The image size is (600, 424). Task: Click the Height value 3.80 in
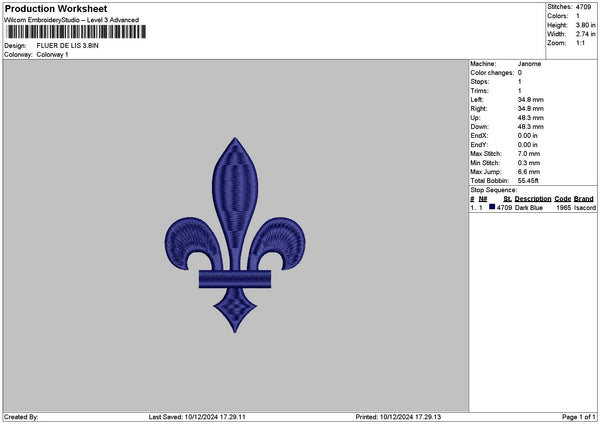point(586,25)
